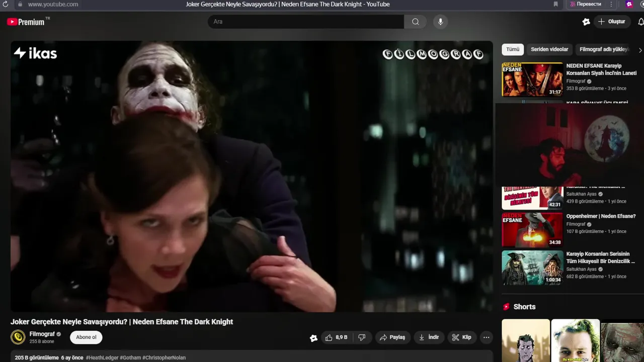Click the sparkle icon left of like
Image resolution: width=644 pixels, height=362 pixels.
click(x=313, y=338)
